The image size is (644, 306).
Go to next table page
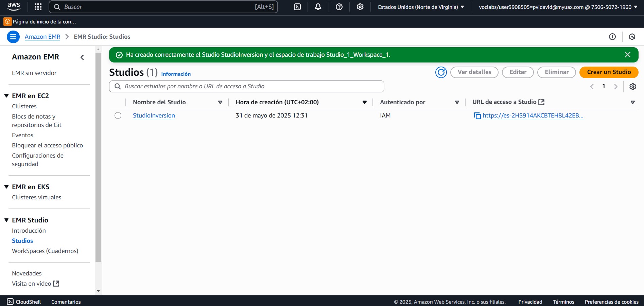point(616,87)
